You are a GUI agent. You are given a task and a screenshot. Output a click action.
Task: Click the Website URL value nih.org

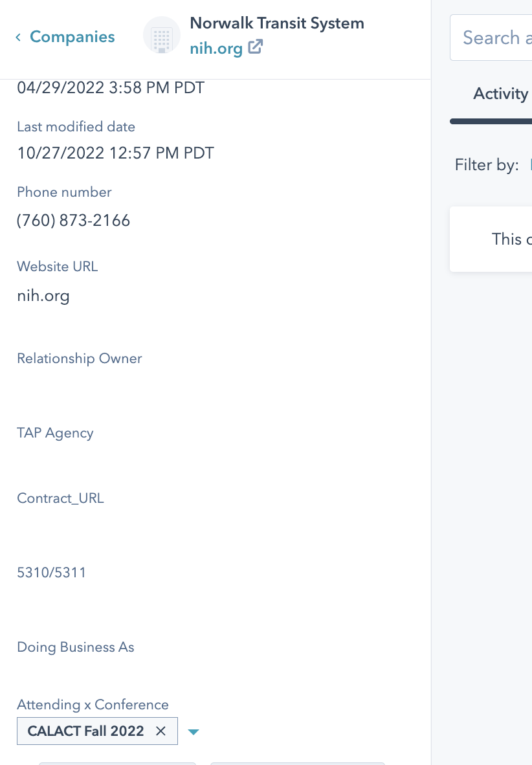tap(43, 295)
